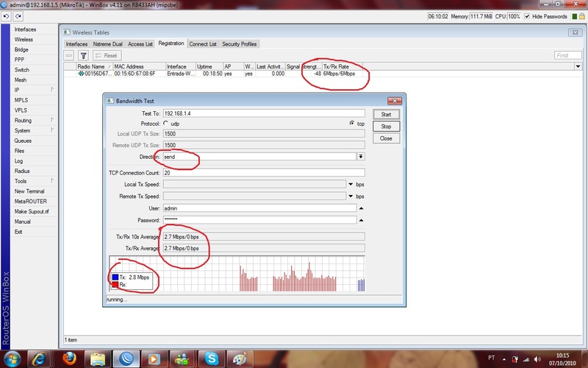Click the Windows Start button
This screenshot has width=588, height=368.
coord(12,359)
